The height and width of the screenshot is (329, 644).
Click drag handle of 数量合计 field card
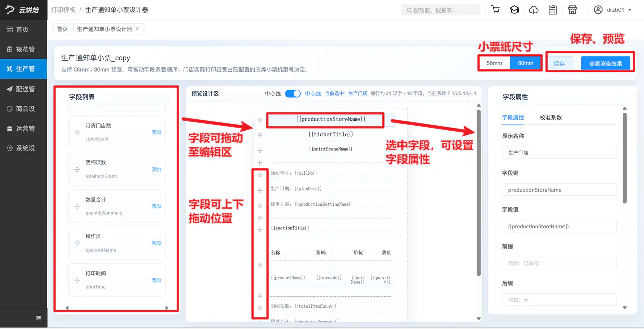[77, 206]
